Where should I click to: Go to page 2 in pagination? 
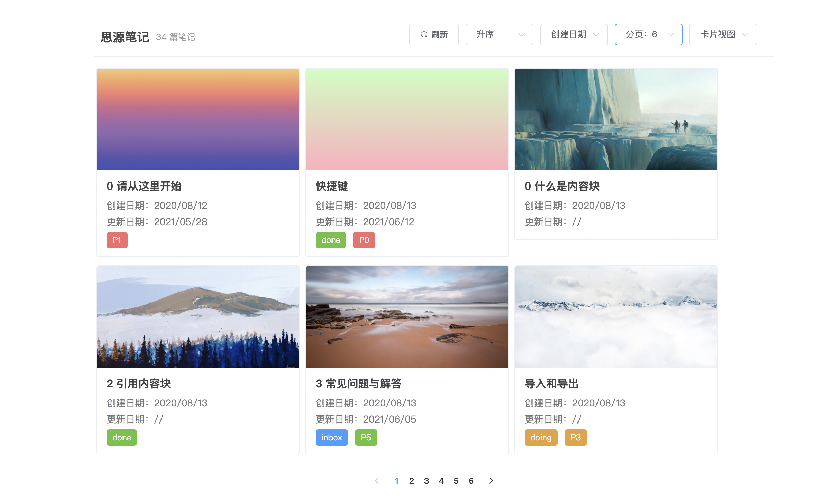pos(411,481)
